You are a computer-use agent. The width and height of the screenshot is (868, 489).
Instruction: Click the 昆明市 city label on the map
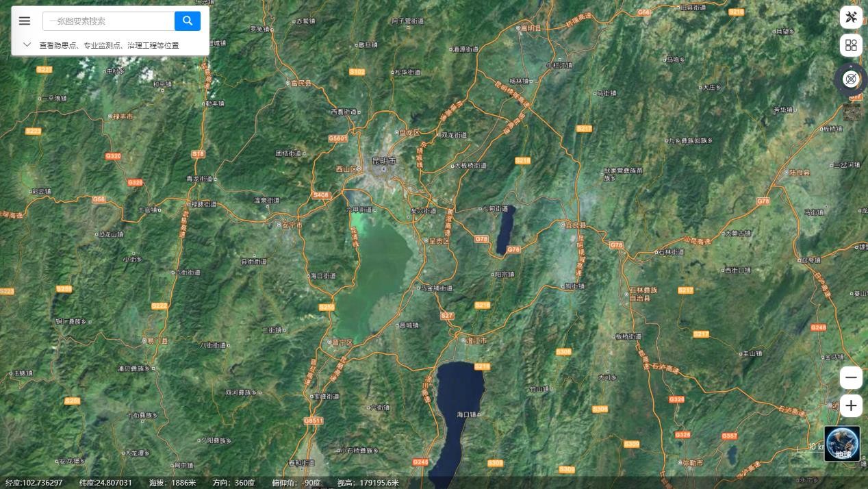383,160
